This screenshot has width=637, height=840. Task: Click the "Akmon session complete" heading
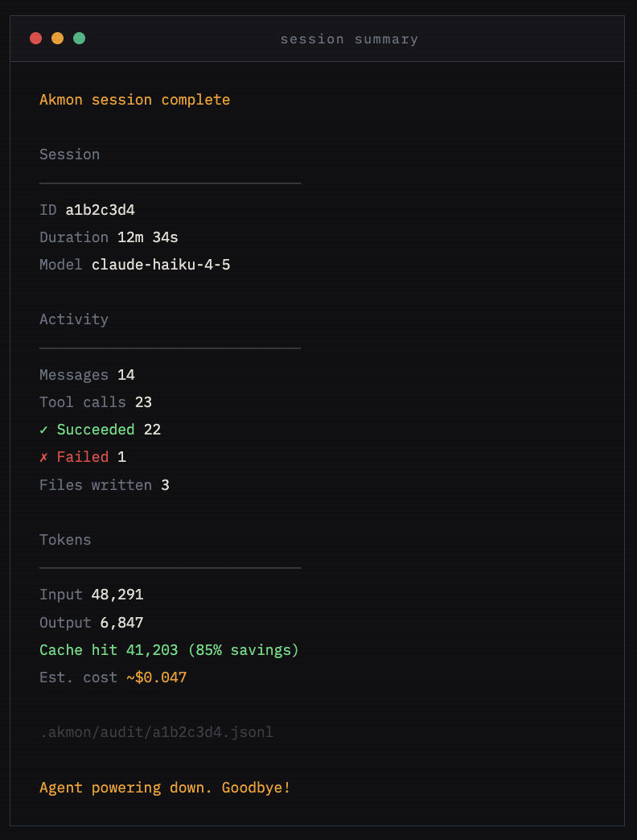click(134, 100)
